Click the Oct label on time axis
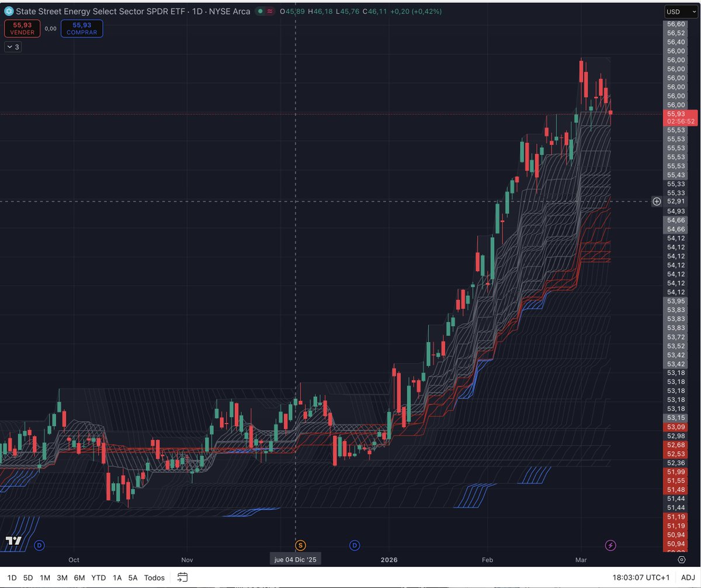 click(74, 559)
